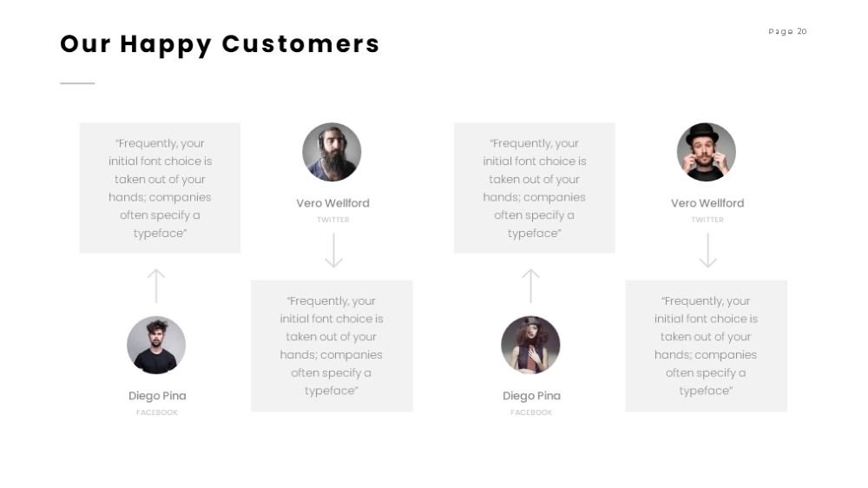Select the avatar of man wearing bowler hat
The width and height of the screenshot is (868, 488).
pyautogui.click(x=707, y=152)
